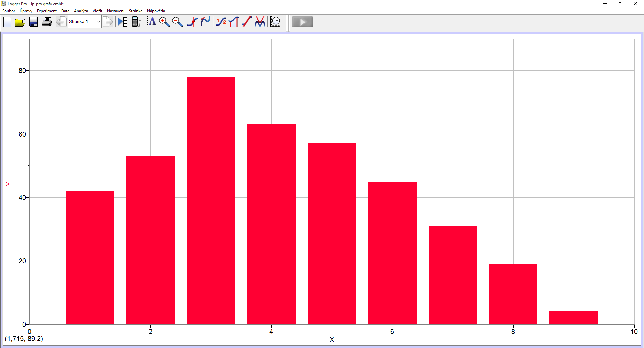Click the red Y axis label
Viewport: 644px width, 348px height.
coord(8,184)
